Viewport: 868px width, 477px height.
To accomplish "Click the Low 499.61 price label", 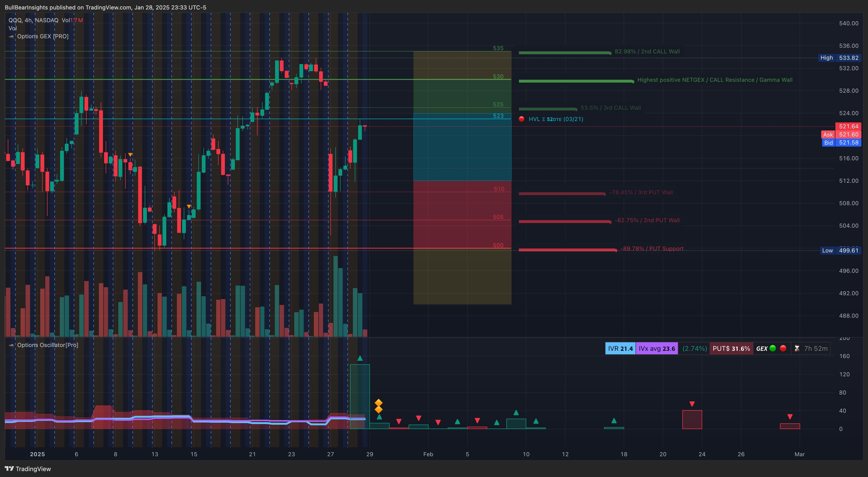I will (x=840, y=250).
